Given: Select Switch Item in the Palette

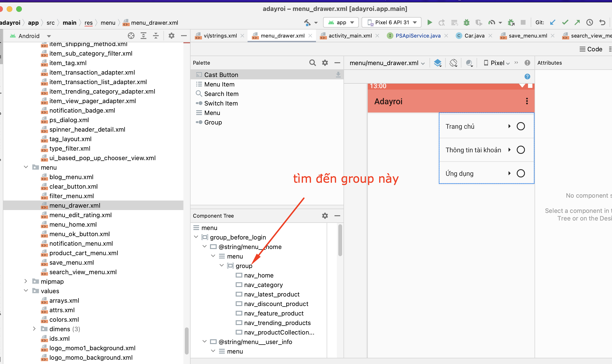Looking at the screenshot, I should coord(267,103).
